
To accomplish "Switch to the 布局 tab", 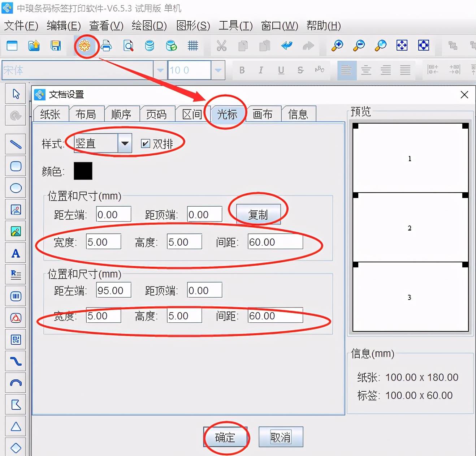I will 86,114.
